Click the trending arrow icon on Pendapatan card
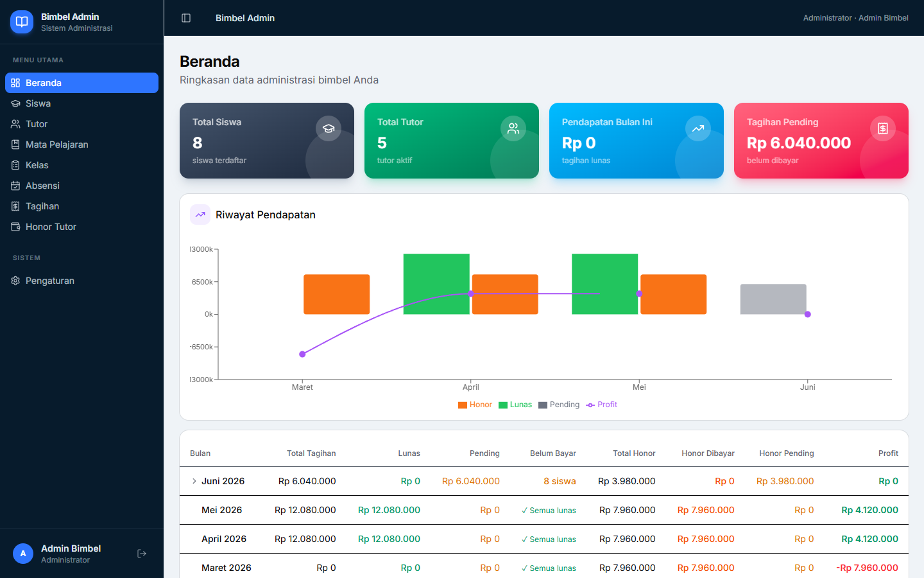This screenshot has width=924, height=578. click(698, 128)
